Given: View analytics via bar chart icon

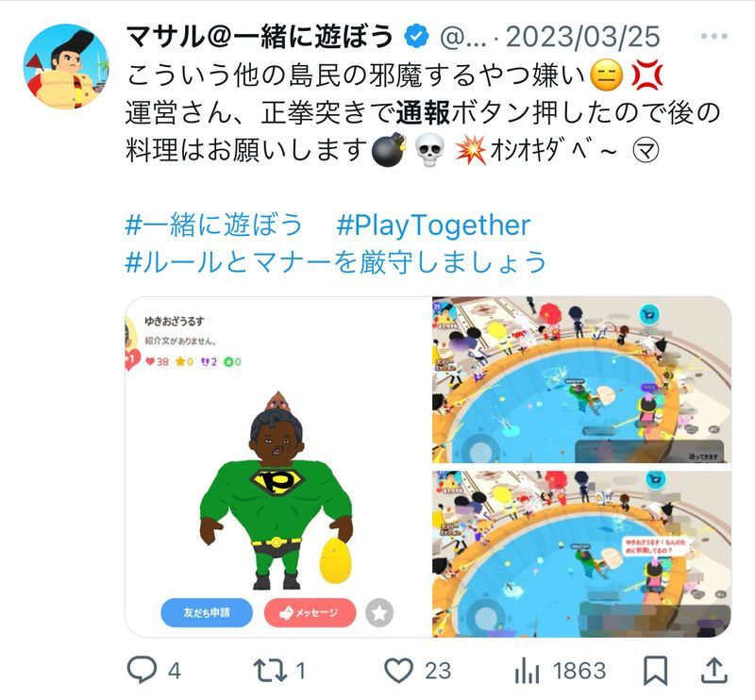Looking at the screenshot, I should [x=527, y=670].
